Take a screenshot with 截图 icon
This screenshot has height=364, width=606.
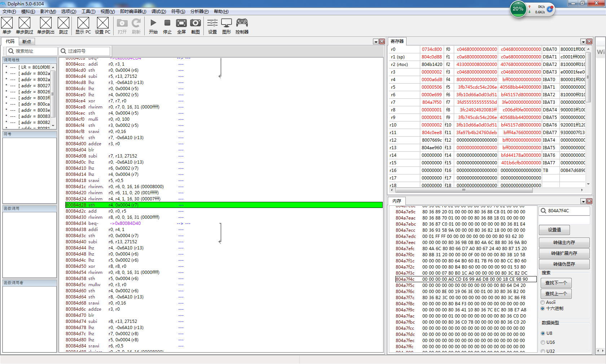(x=196, y=23)
